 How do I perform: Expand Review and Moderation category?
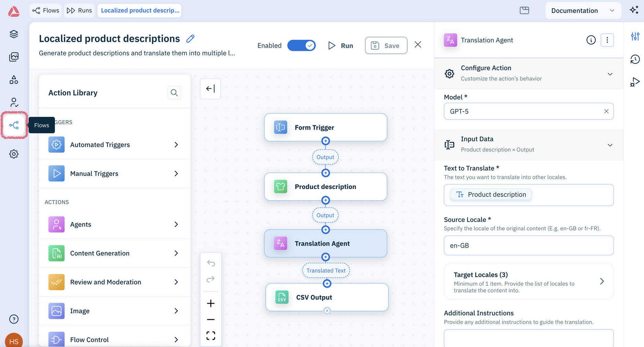click(114, 282)
